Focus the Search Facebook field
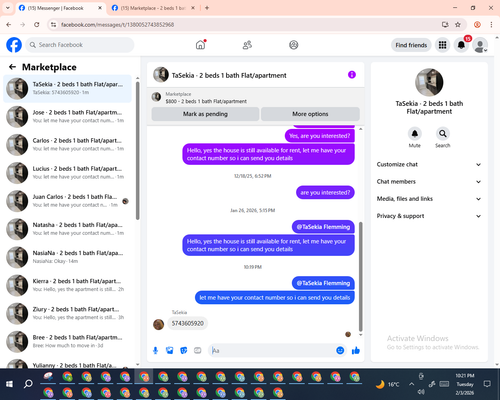The height and width of the screenshot is (400, 500). coord(80,45)
